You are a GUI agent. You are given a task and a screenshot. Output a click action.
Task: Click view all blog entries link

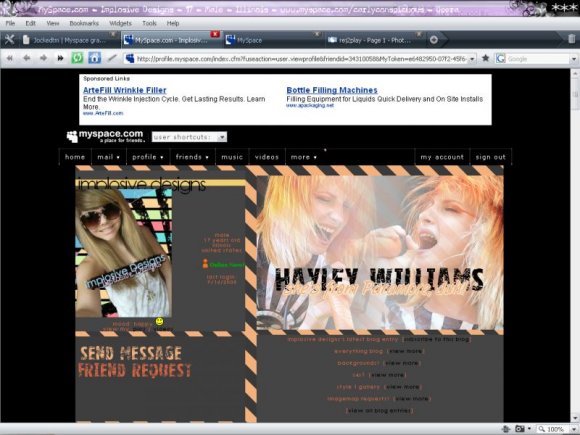(379, 411)
